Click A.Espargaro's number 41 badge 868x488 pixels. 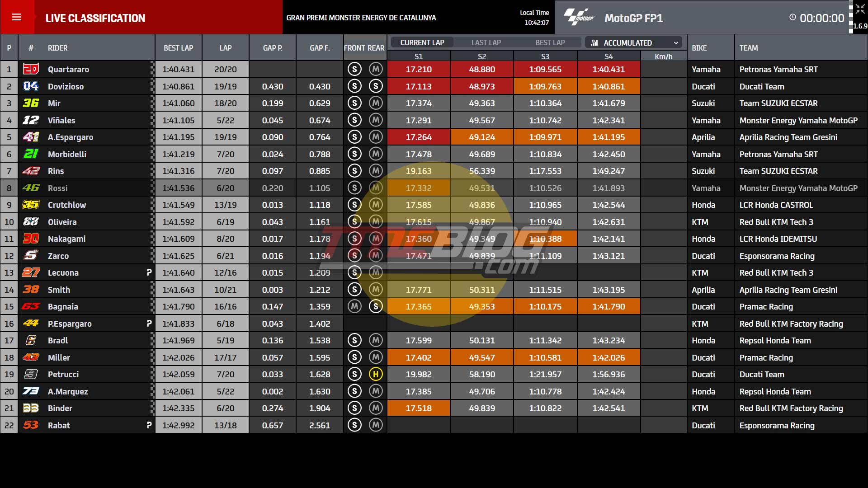click(31, 137)
